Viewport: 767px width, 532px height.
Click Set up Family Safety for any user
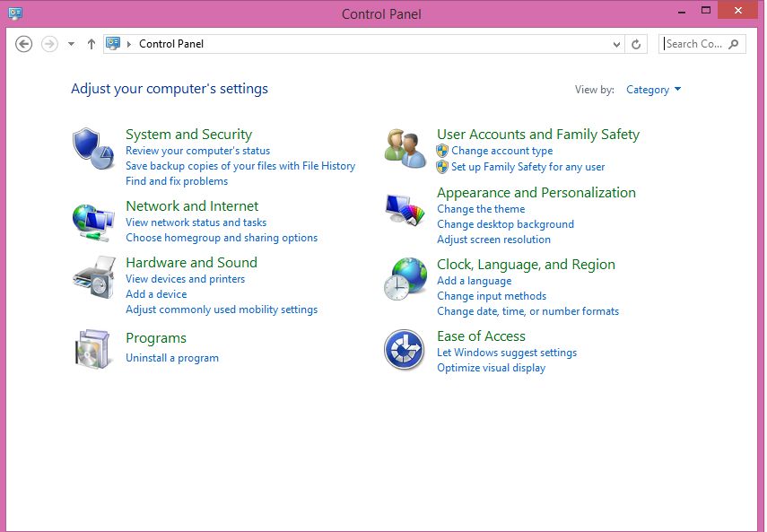(527, 167)
